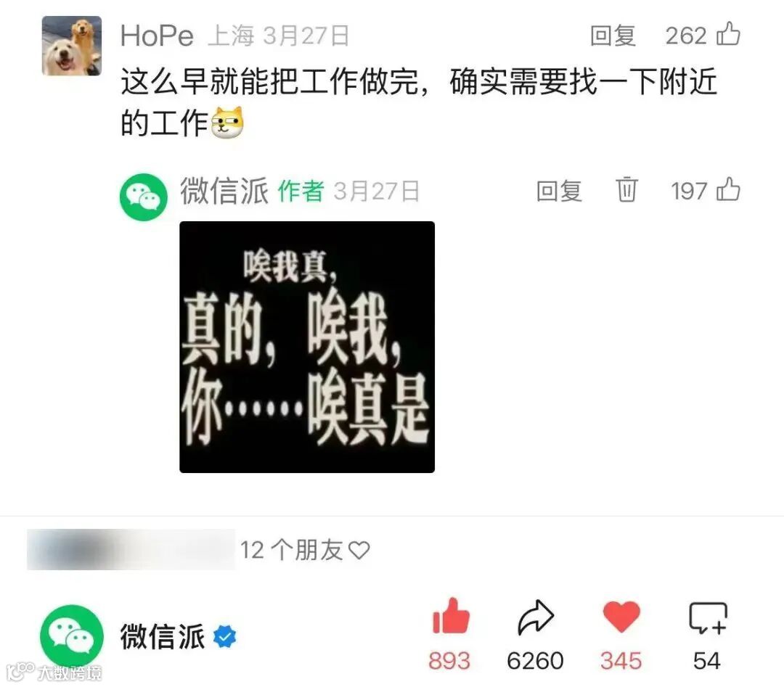Open 微信派 avatar beside author reply

(x=144, y=197)
